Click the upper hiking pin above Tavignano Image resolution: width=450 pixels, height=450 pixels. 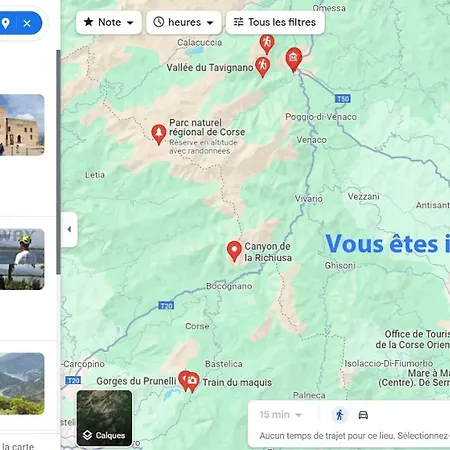coord(267,44)
